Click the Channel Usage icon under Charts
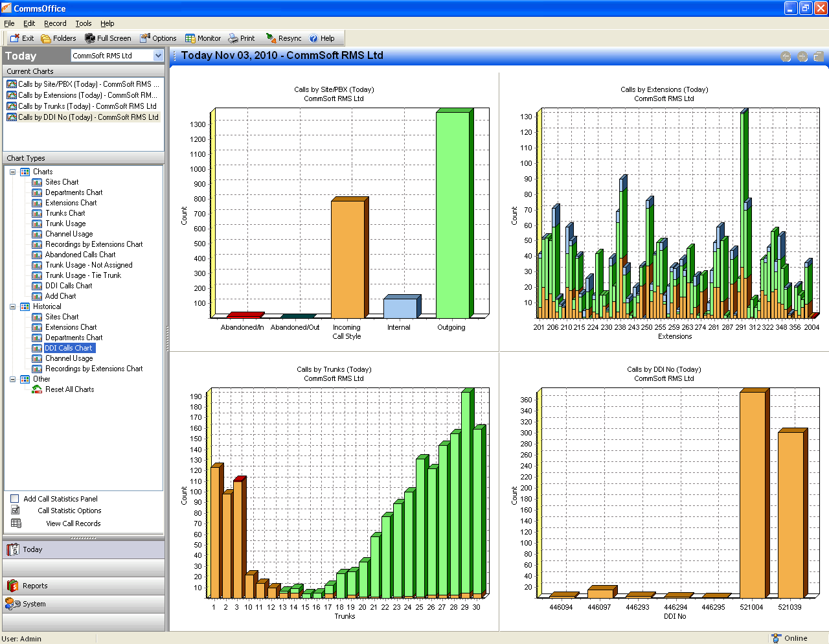Screen dimensions: 829x644 37,234
